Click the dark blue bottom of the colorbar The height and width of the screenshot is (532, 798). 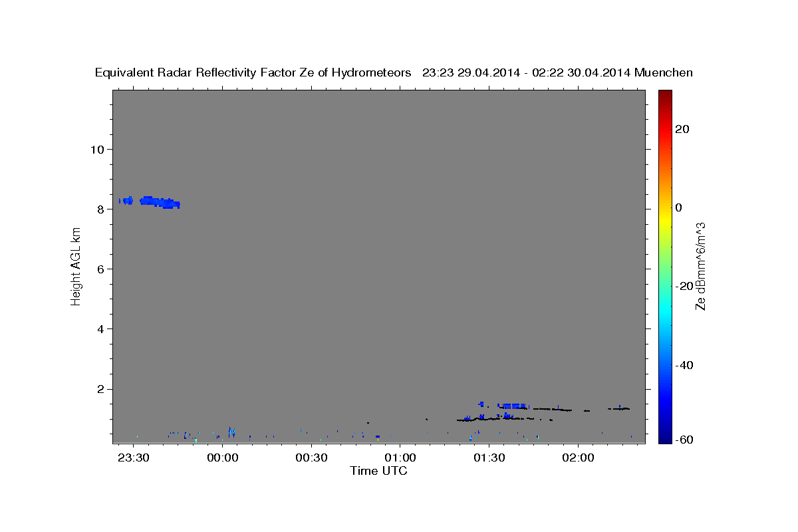664,439
